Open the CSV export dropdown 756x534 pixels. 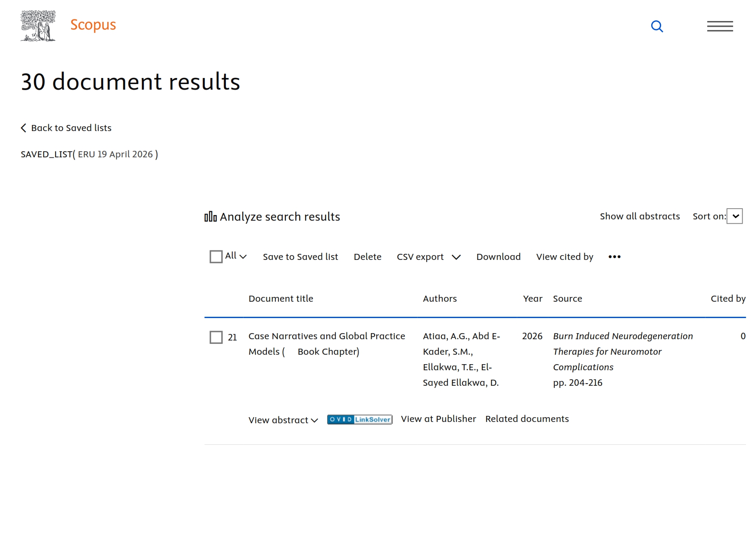pyautogui.click(x=456, y=257)
